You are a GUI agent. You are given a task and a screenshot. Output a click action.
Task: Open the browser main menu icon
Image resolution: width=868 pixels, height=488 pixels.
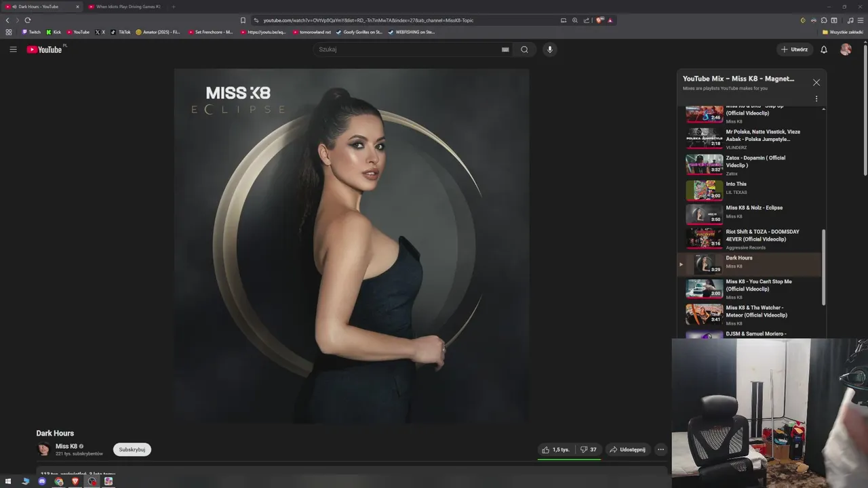pyautogui.click(x=861, y=20)
